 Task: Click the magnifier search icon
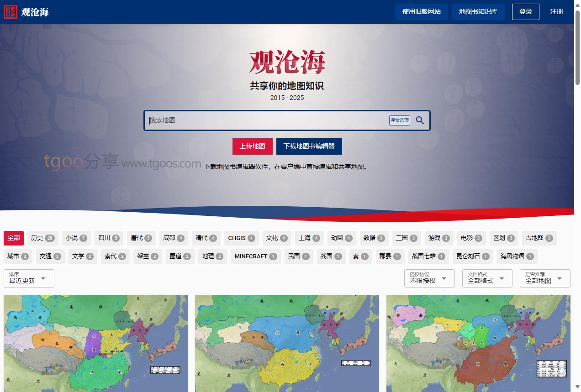(x=420, y=120)
